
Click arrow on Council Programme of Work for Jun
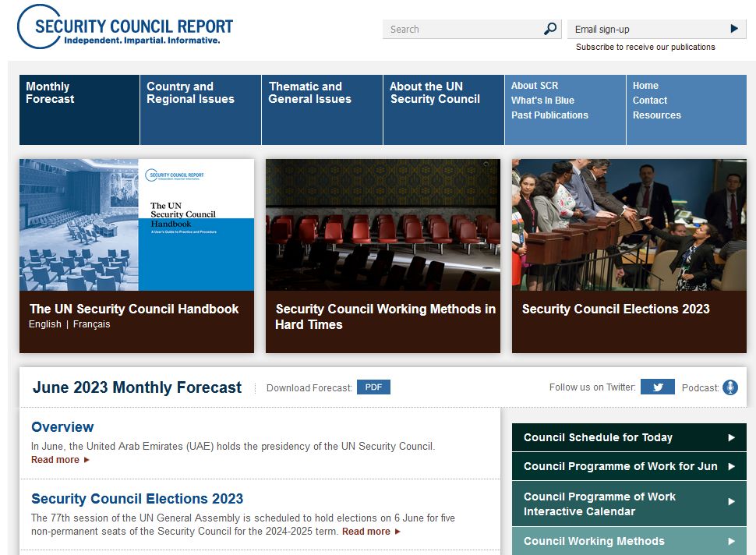click(x=731, y=467)
